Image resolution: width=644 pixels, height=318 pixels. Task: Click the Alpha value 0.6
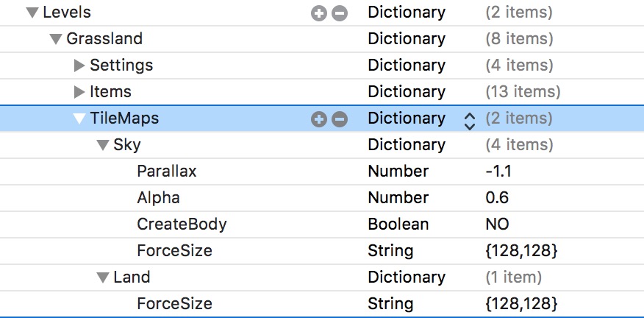pyautogui.click(x=497, y=198)
